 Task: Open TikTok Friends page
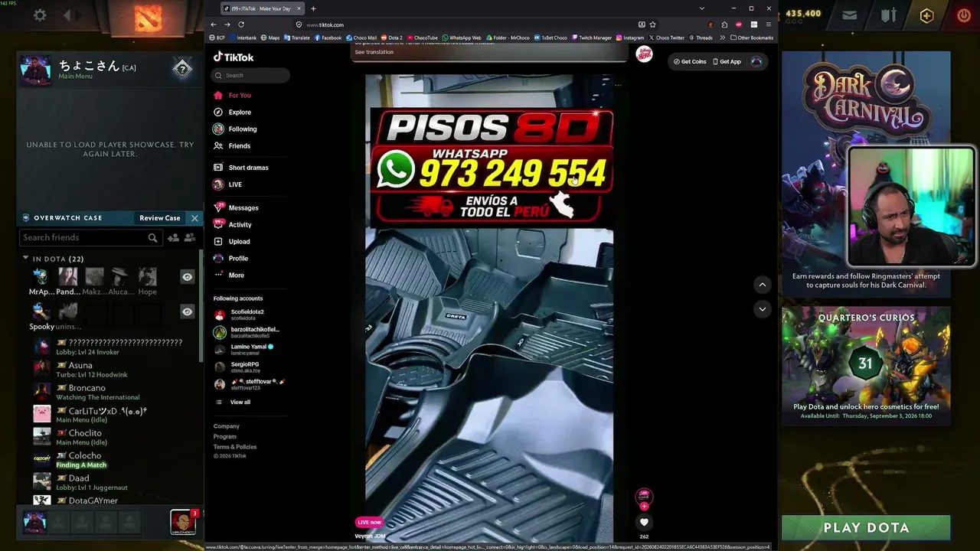(x=232, y=145)
